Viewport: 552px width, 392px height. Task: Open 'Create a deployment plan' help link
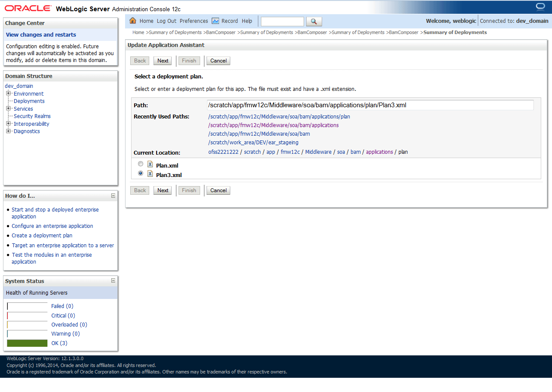point(42,236)
